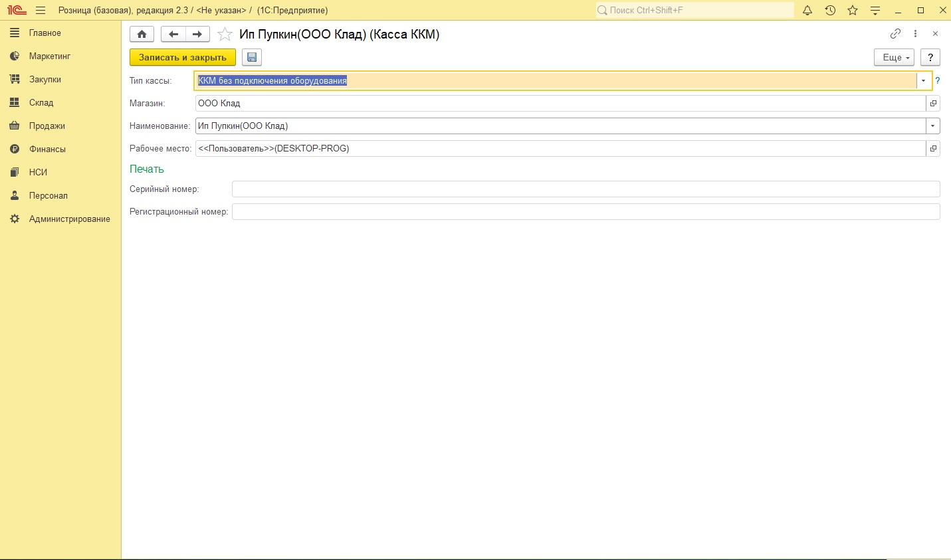The image size is (951, 560).
Task: Open help with question mark button
Action: click(x=930, y=57)
